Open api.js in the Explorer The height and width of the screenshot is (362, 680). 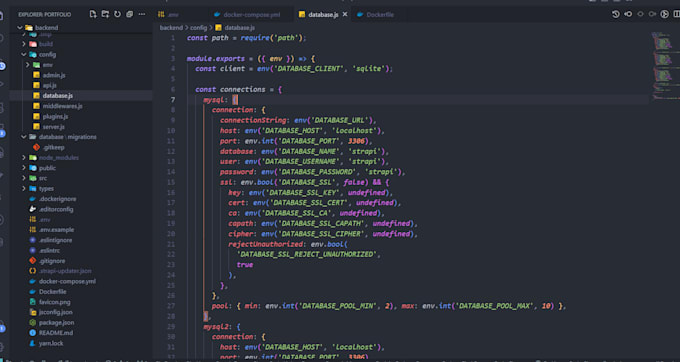pos(49,85)
